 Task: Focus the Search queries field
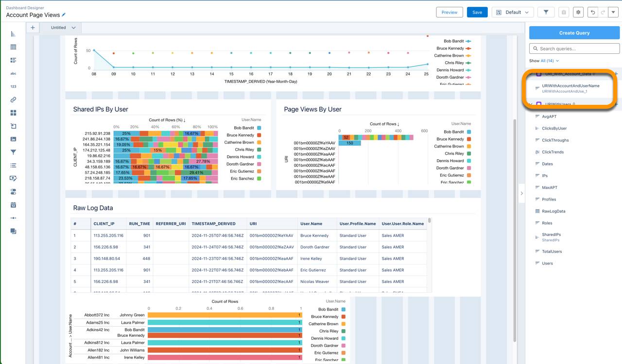(x=574, y=49)
